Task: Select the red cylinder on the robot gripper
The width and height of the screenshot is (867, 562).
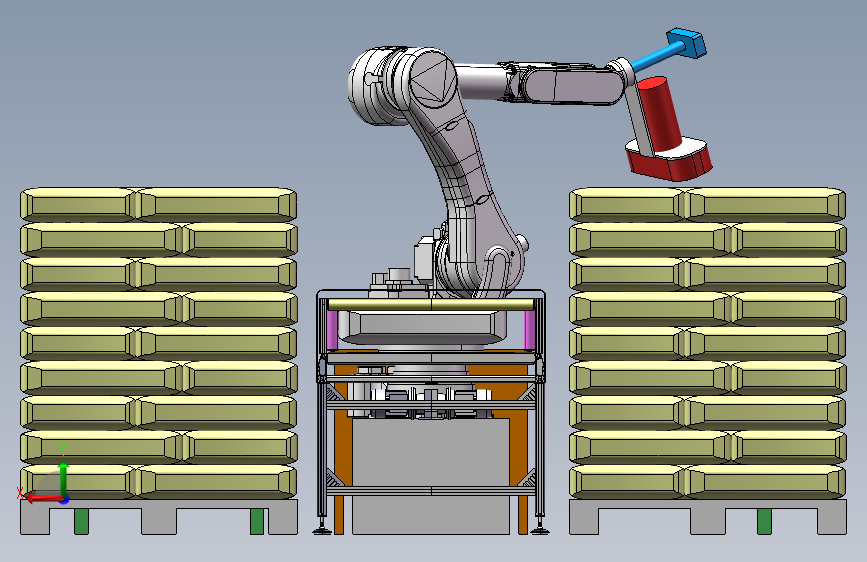Action: point(660,113)
